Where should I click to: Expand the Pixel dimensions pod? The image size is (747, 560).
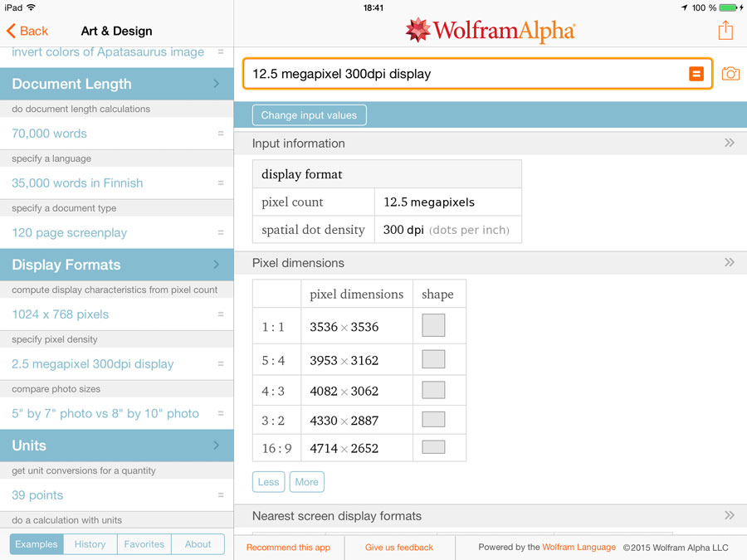tap(729, 262)
